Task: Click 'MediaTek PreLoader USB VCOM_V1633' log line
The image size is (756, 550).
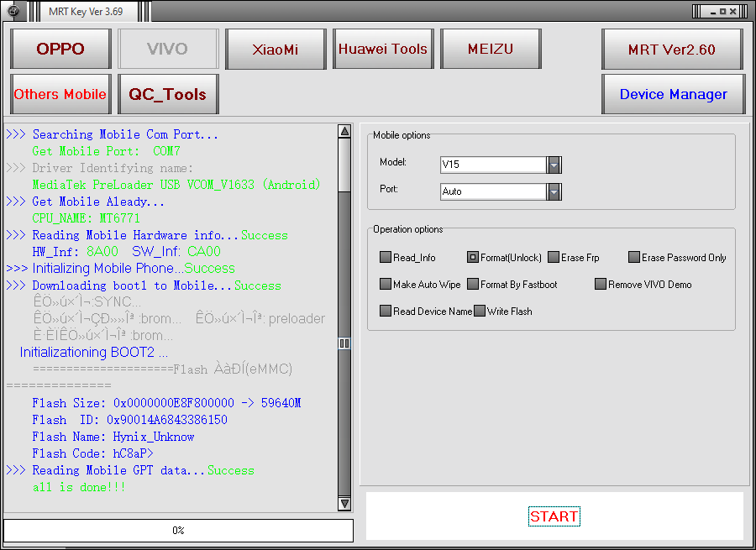Action: click(x=176, y=185)
